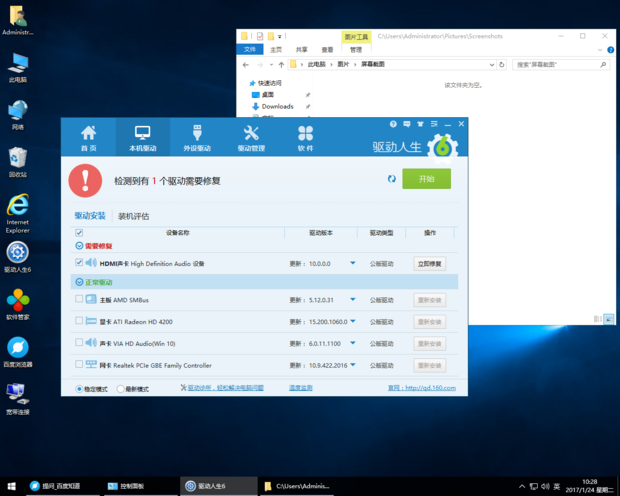
Task: Click the speaker icon of the HDMI声卡 row
Action: click(91, 262)
